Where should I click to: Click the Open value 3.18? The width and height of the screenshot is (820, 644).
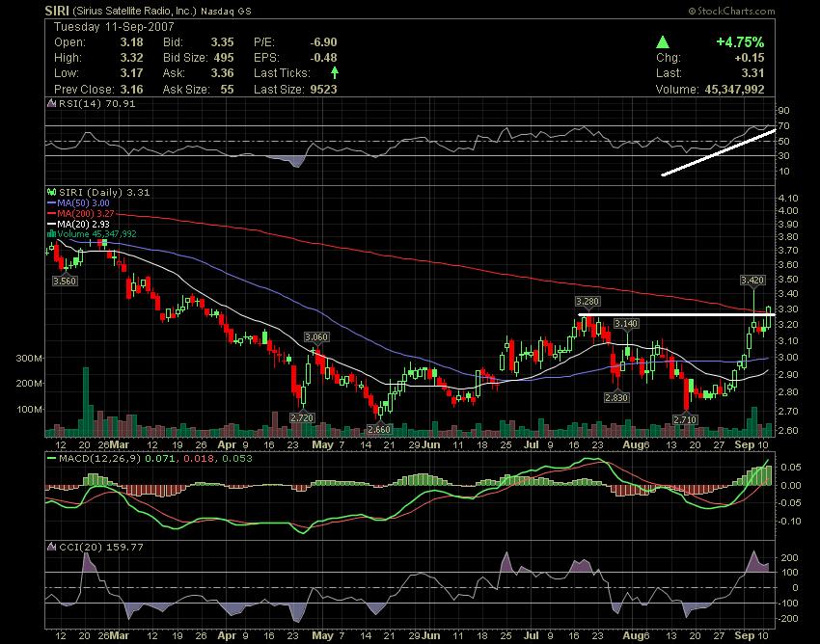coord(131,42)
